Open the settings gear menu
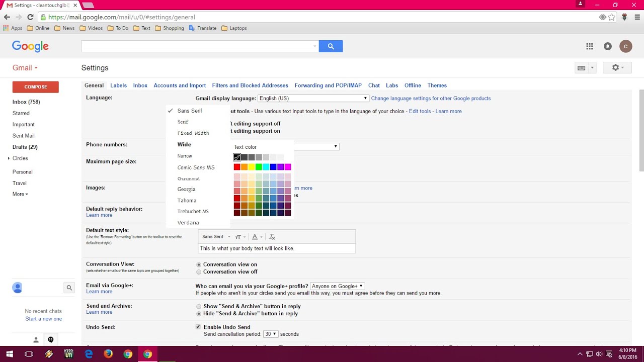The image size is (644, 362). pyautogui.click(x=617, y=67)
